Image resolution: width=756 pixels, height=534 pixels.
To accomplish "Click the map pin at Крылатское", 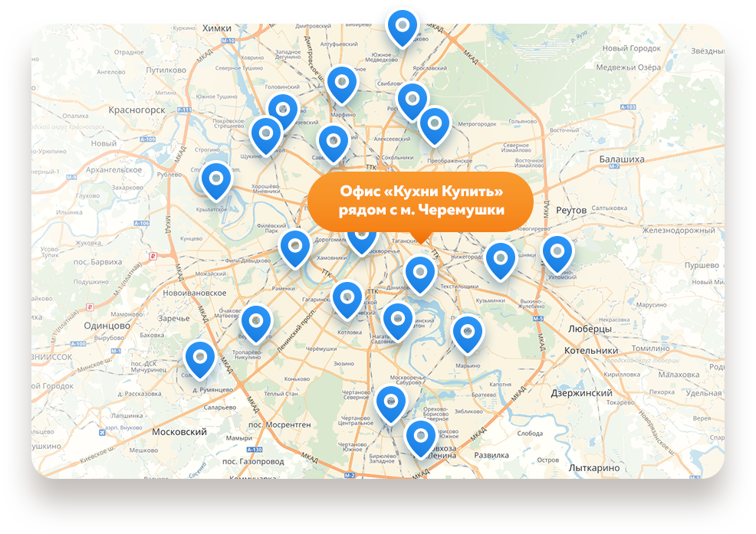I will [x=216, y=182].
